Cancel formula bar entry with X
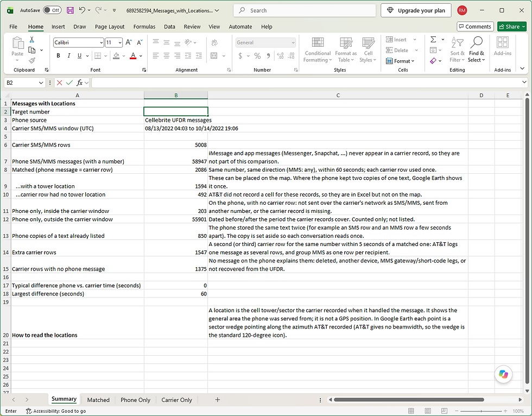Viewport: 532px width, 416px height. (x=59, y=83)
